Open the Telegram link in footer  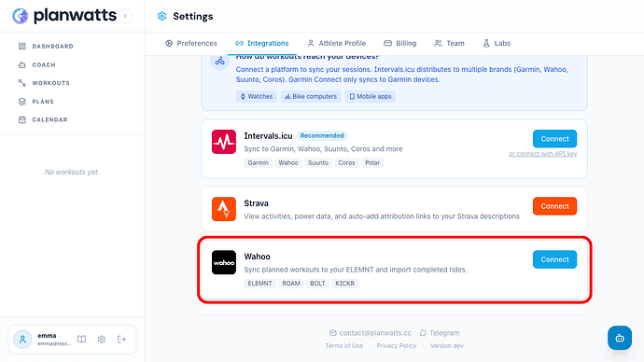click(440, 333)
